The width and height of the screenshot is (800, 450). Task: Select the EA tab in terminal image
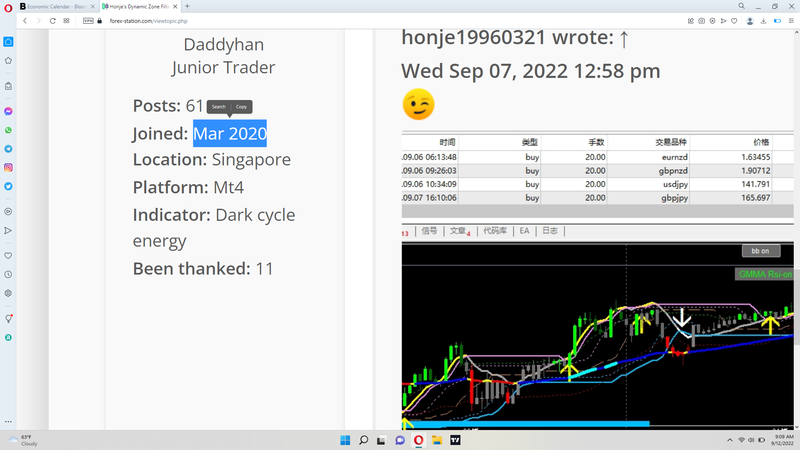point(524,231)
